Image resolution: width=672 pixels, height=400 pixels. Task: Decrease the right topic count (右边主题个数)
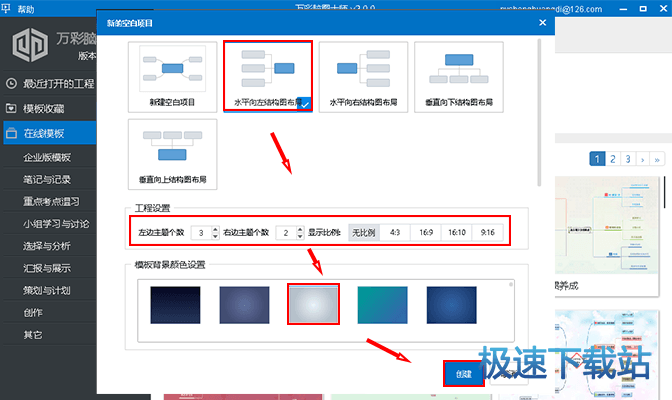point(300,236)
